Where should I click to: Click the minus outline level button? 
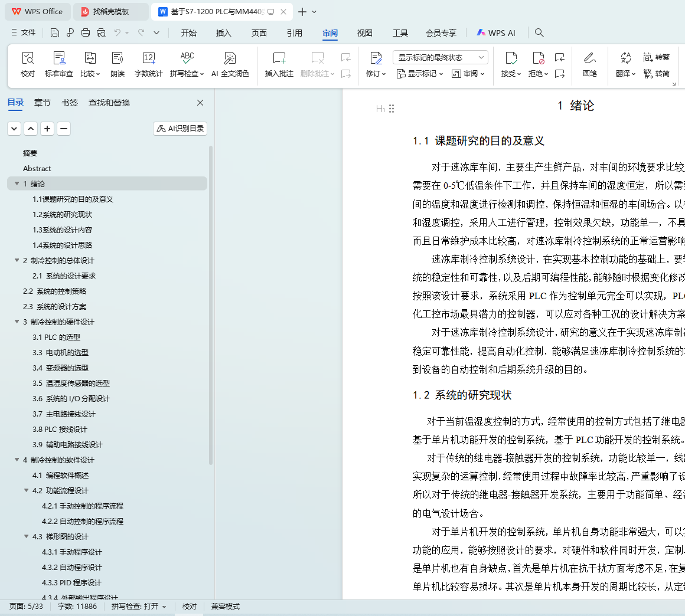tap(64, 129)
